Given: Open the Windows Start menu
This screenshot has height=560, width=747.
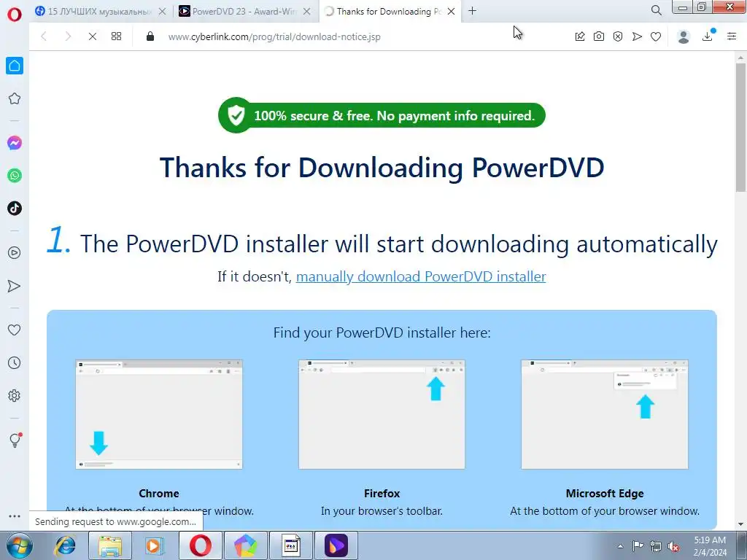Looking at the screenshot, I should click(20, 545).
